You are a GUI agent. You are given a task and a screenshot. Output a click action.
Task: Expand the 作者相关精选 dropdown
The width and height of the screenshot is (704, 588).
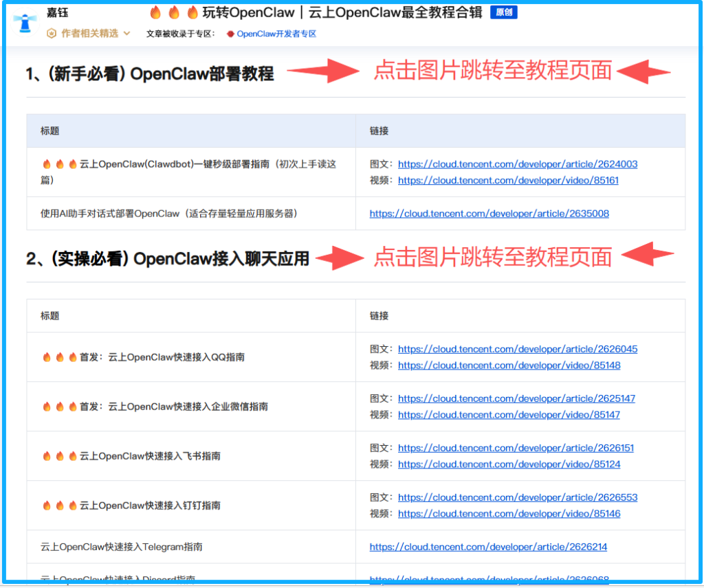126,33
